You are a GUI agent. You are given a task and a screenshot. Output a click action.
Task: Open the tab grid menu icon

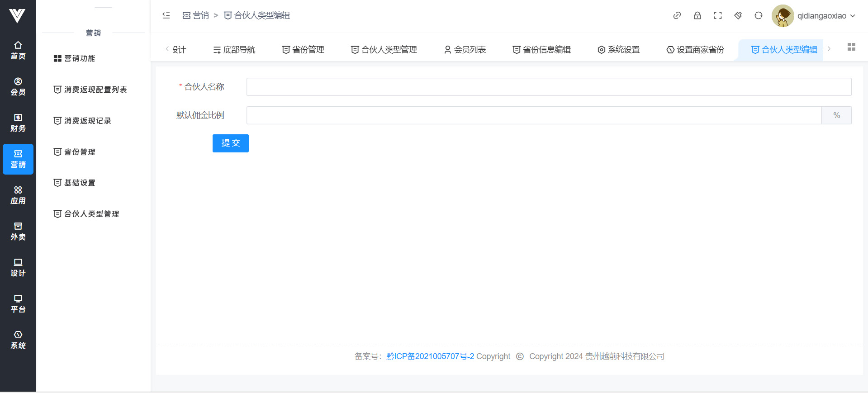coord(851,47)
